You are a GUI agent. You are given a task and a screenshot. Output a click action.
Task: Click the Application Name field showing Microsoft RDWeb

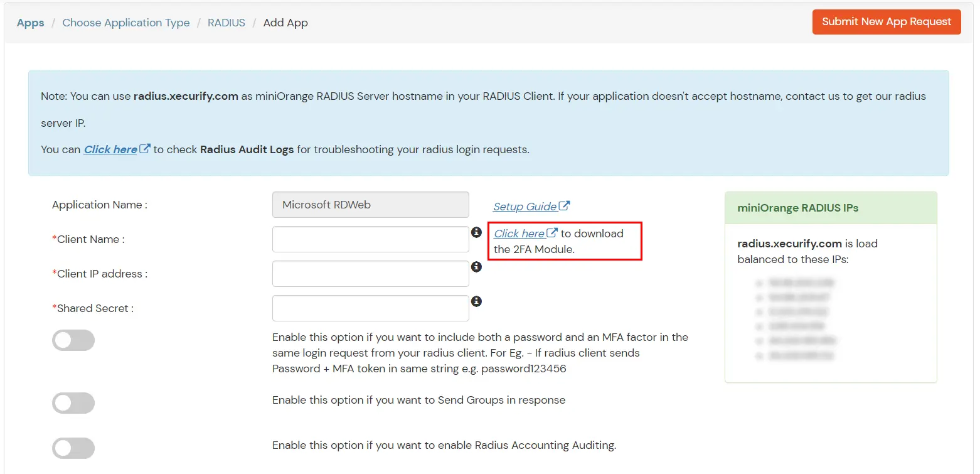tap(371, 205)
